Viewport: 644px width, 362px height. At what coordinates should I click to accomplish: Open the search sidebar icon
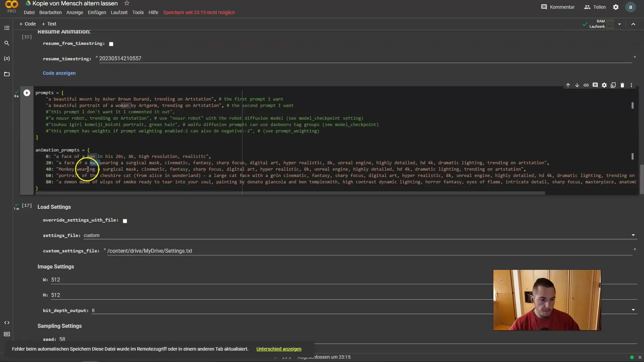tap(7, 43)
